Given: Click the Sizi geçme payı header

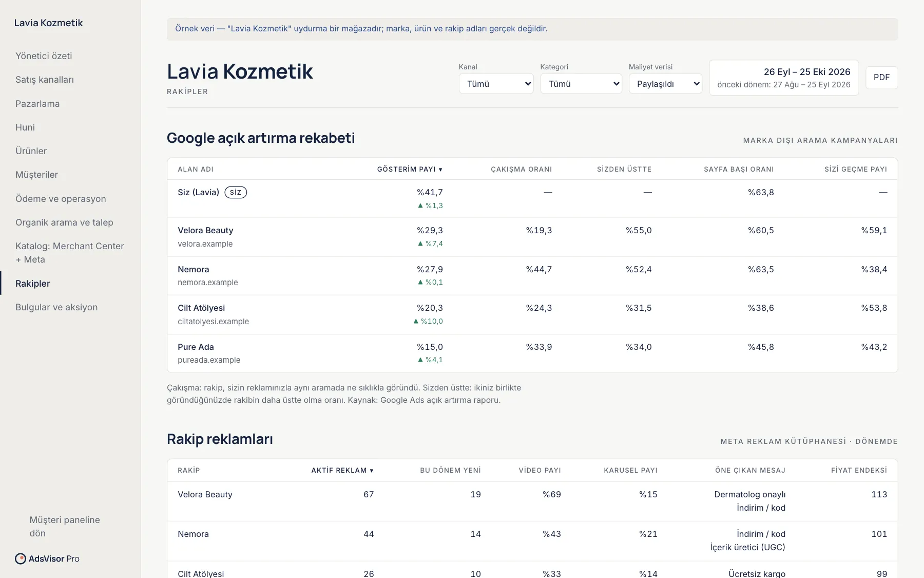Looking at the screenshot, I should tap(856, 169).
